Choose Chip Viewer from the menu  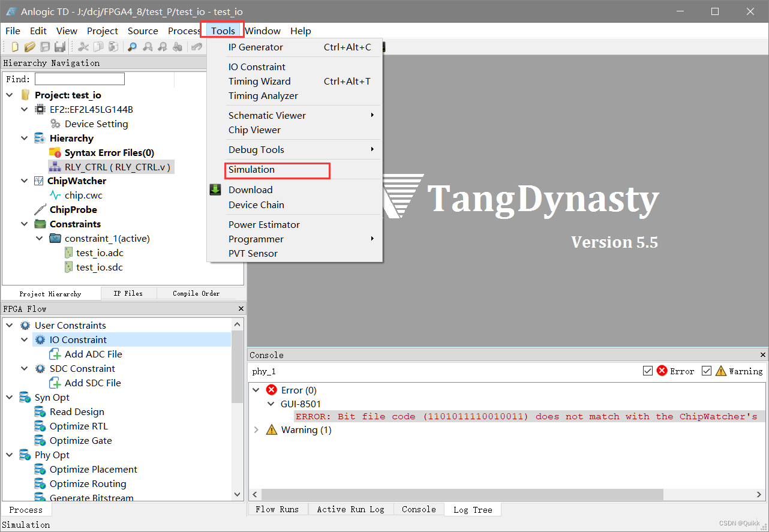coord(254,130)
